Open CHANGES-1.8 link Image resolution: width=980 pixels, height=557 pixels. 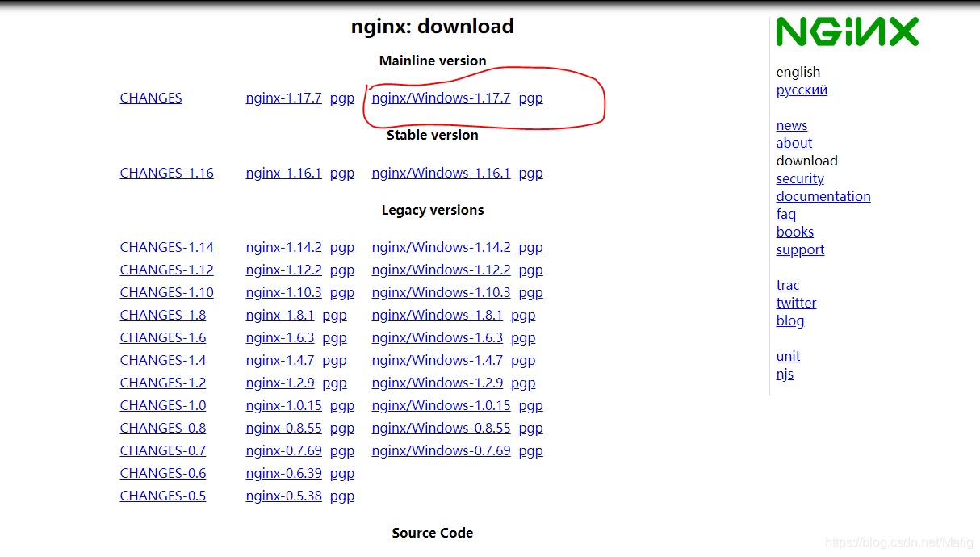162,315
